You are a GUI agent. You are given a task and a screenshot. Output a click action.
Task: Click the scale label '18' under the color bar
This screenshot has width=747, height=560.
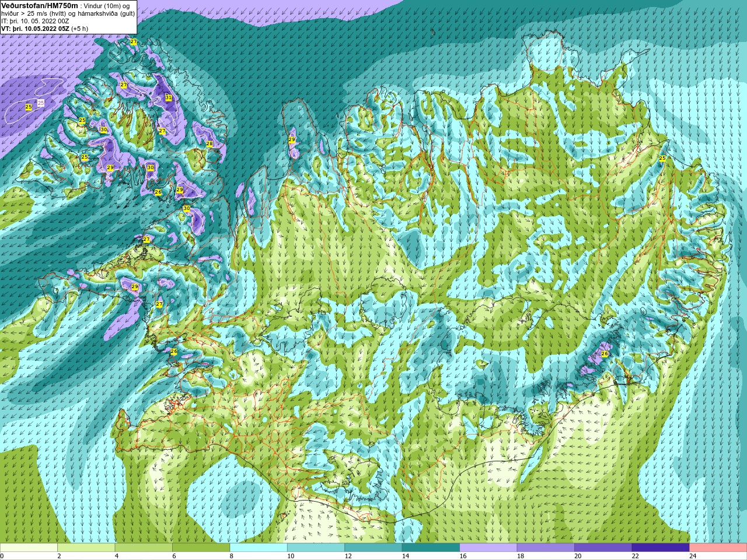point(521,556)
